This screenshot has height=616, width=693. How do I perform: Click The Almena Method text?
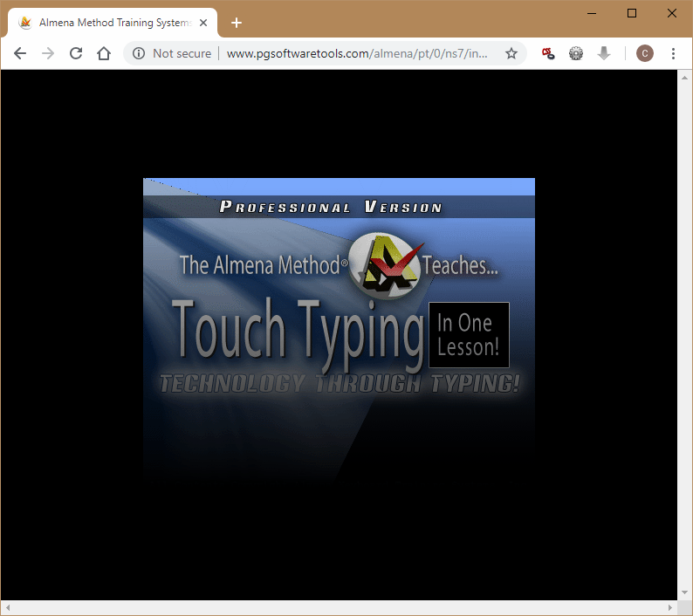tap(264, 265)
